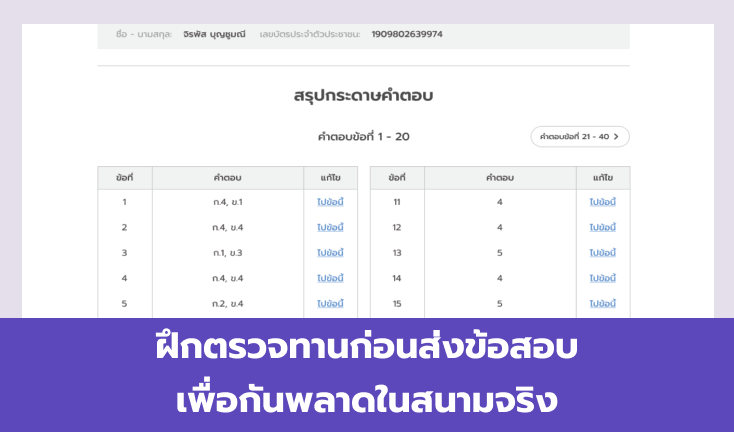Open question 13 using ไปข้อนี้ link
Viewport: 734px width, 432px height.
[x=602, y=253]
